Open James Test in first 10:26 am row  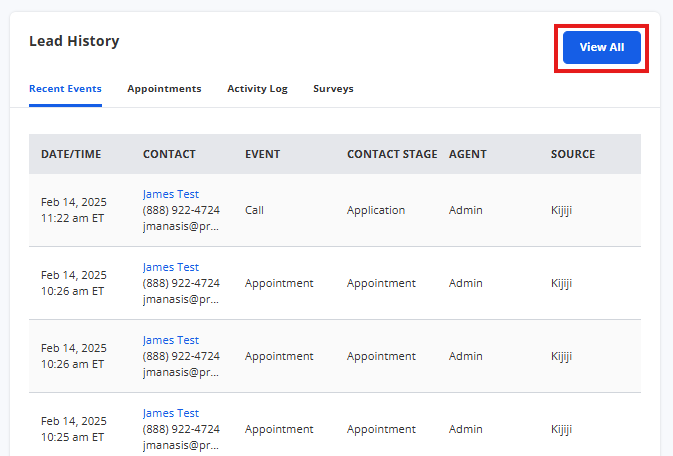(171, 267)
